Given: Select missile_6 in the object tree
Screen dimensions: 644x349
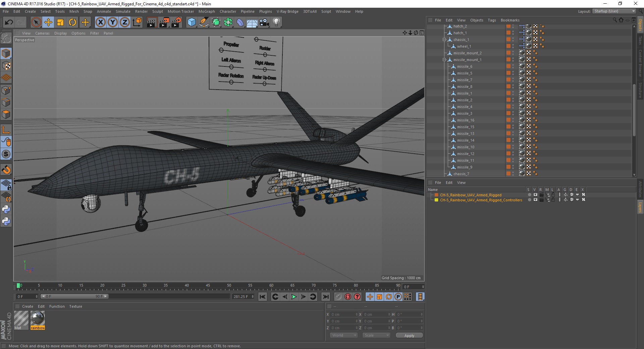Looking at the screenshot, I should click(465, 66).
